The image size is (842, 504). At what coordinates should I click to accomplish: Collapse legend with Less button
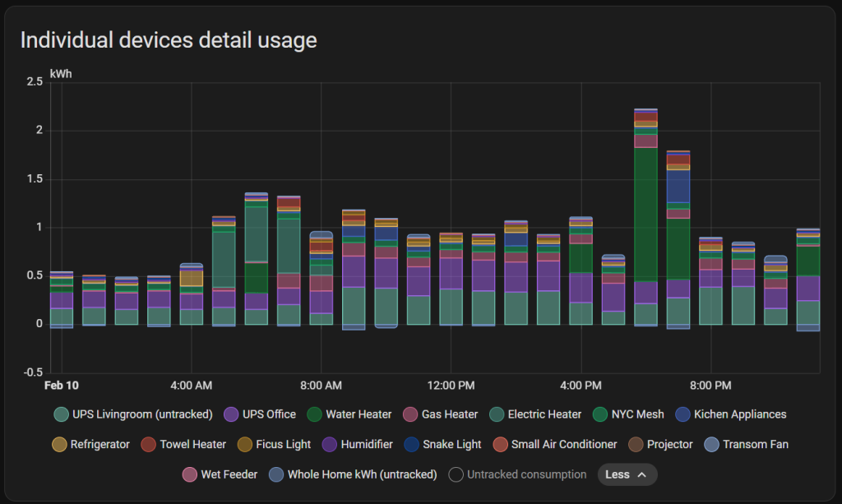(626, 474)
